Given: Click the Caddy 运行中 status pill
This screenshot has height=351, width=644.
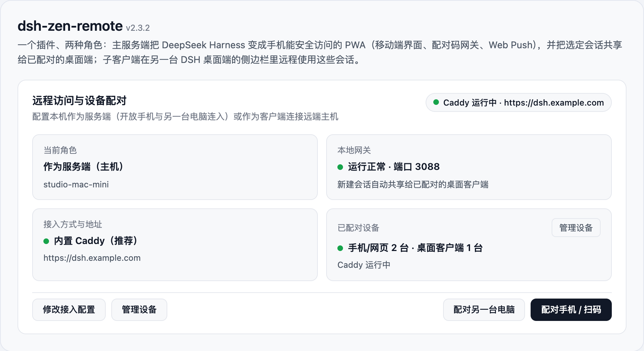Looking at the screenshot, I should [x=519, y=103].
